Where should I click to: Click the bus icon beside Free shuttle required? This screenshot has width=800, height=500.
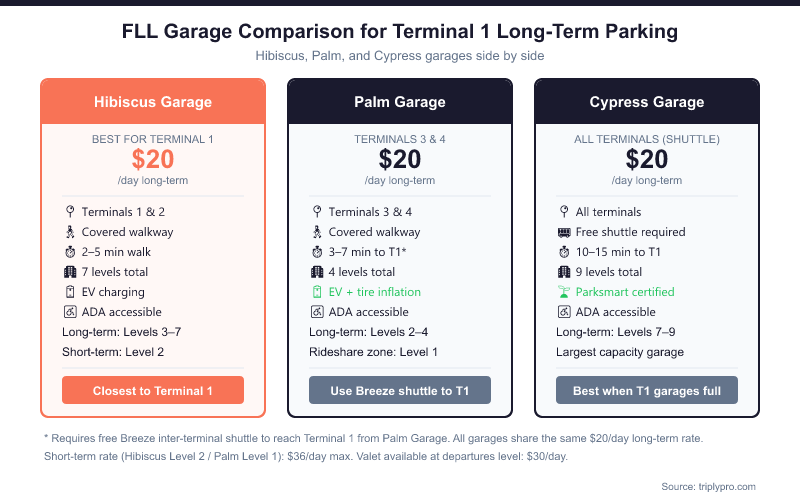[564, 232]
